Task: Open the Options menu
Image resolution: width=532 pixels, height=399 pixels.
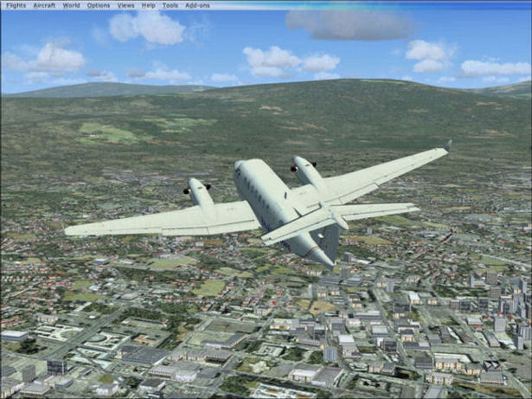Action: coord(99,5)
